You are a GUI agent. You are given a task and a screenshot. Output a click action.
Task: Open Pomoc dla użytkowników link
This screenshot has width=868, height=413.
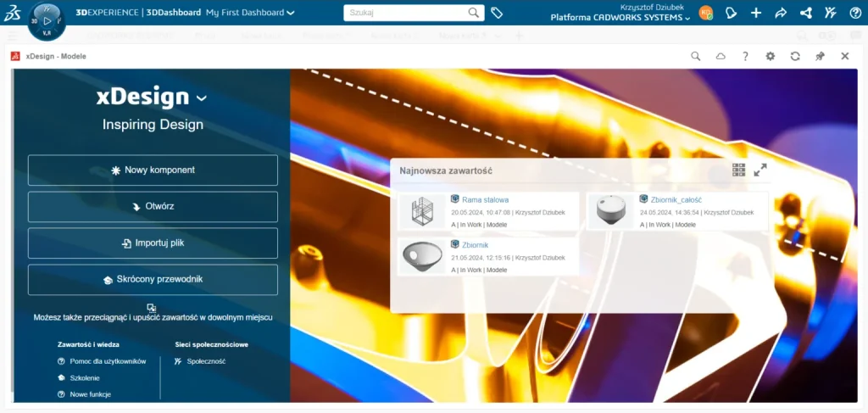(108, 361)
